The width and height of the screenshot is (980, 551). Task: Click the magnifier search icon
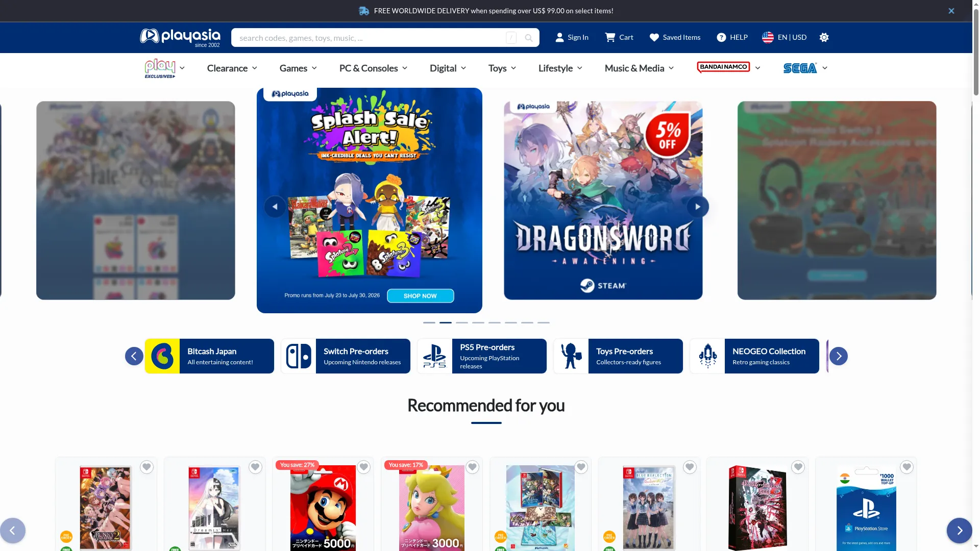click(529, 38)
